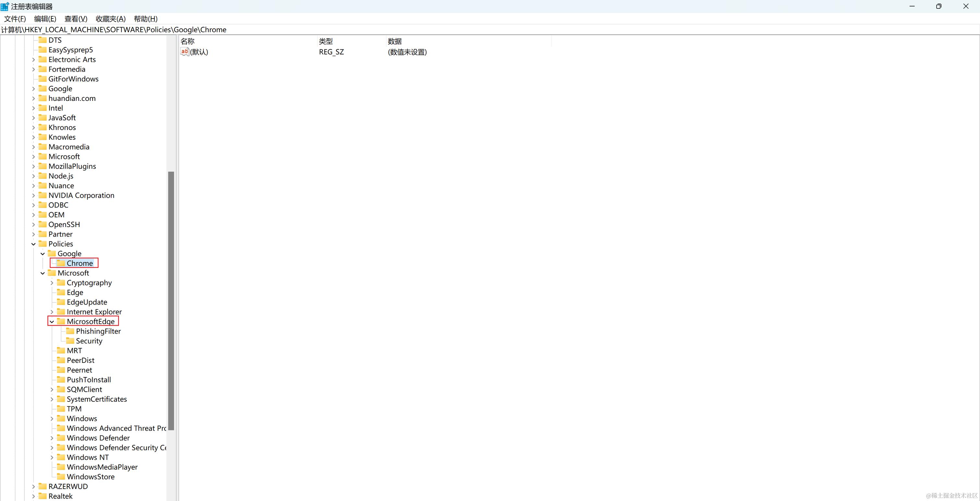
Task: Click the Security folder icon under MicrosoftEdge
Action: tap(70, 341)
